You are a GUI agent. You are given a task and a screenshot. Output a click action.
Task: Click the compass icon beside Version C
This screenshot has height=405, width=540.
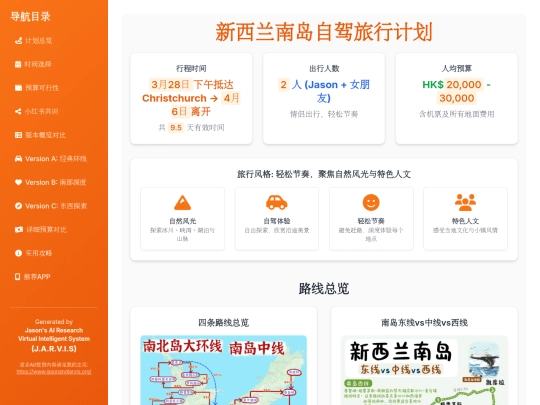click(19, 206)
